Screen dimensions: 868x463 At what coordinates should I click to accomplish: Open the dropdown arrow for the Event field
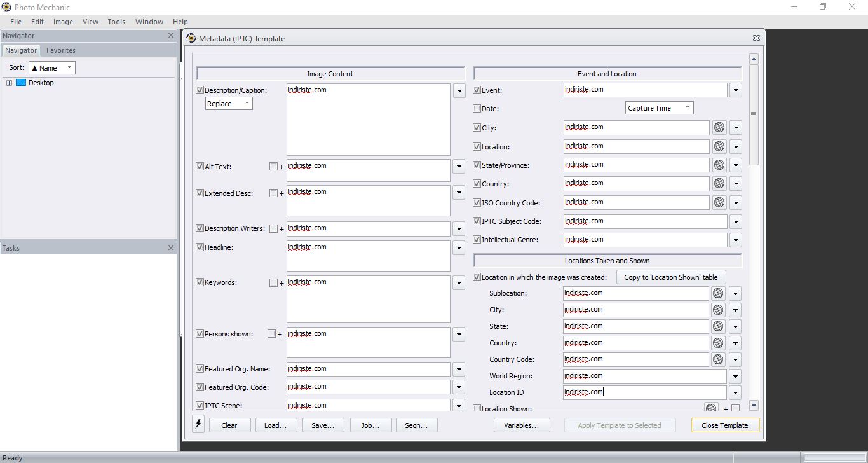click(736, 90)
